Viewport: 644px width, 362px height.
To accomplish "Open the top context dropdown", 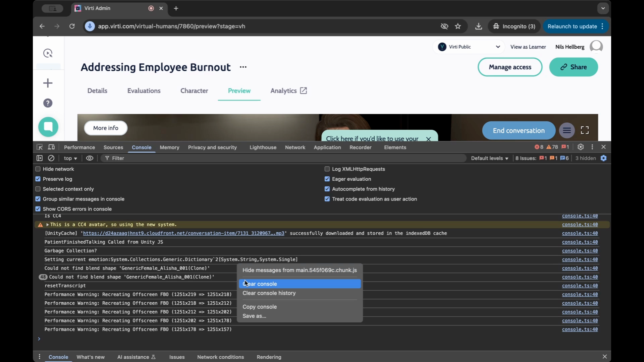I will tap(70, 158).
